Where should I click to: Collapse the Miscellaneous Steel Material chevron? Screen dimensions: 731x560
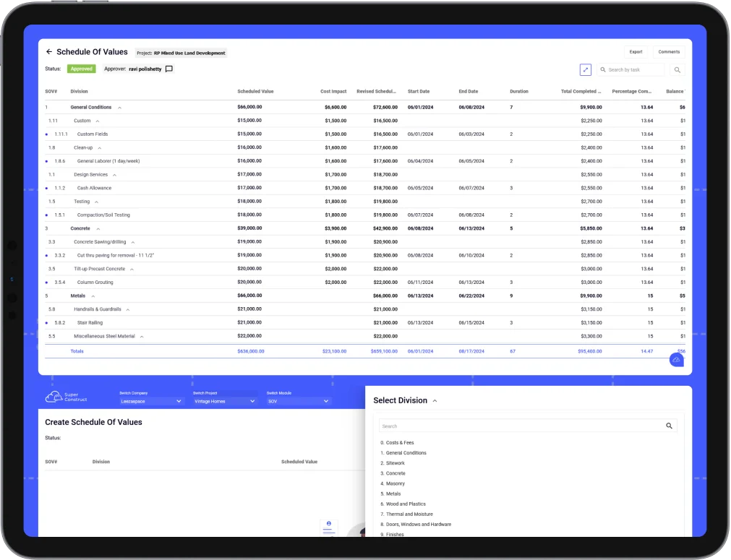click(142, 337)
